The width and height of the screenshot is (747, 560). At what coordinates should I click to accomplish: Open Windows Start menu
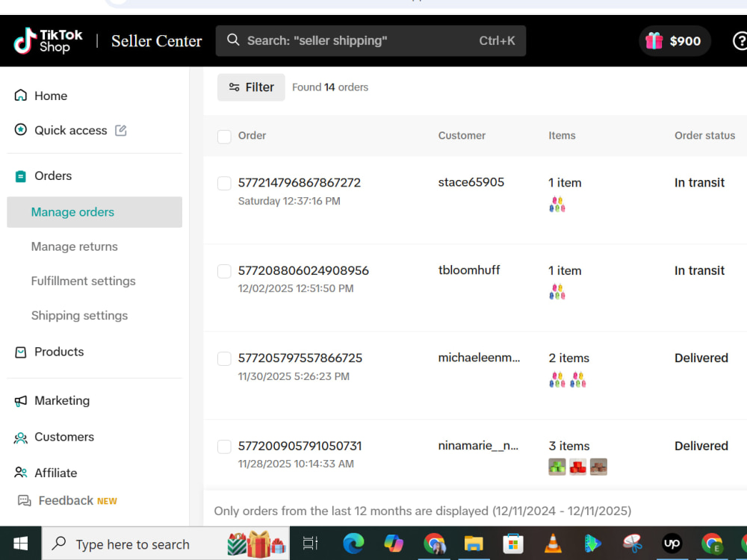tap(20, 544)
